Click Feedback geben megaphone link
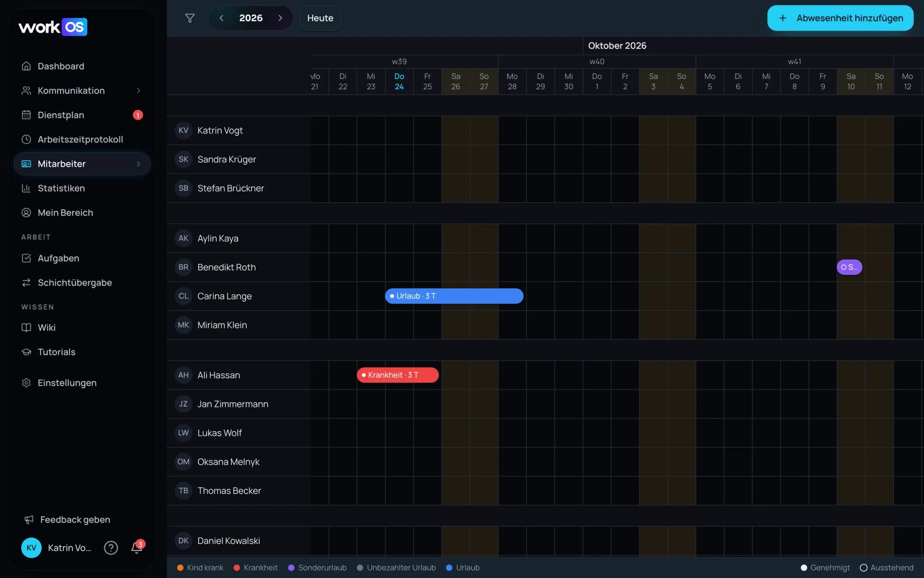 pos(67,520)
